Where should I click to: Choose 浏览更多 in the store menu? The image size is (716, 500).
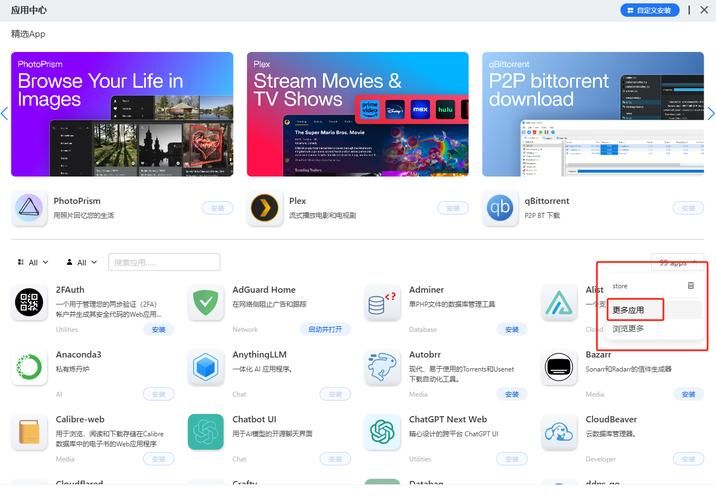click(629, 329)
